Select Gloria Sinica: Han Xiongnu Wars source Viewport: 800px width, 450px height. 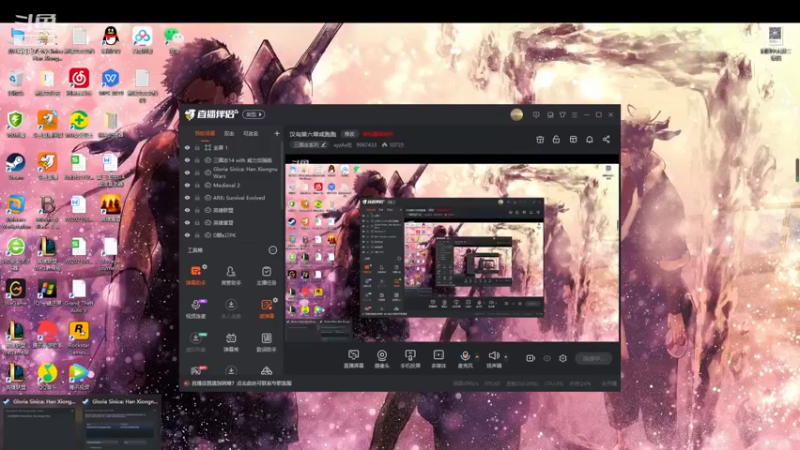[x=245, y=172]
